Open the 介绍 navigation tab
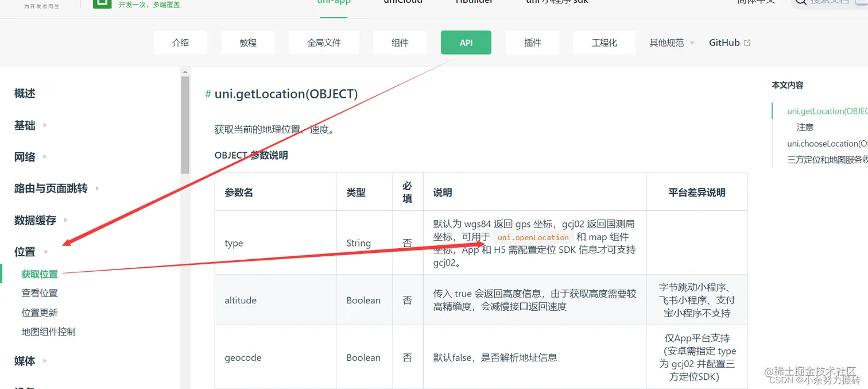This screenshot has width=868, height=389. click(x=180, y=43)
